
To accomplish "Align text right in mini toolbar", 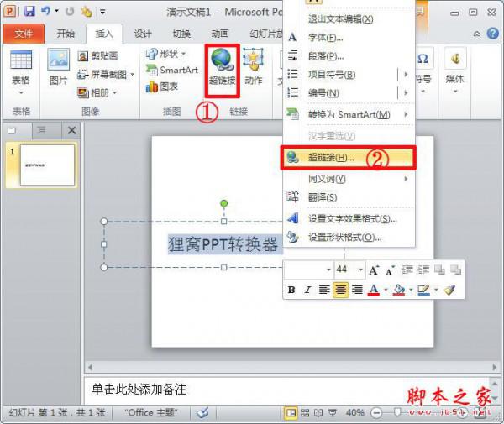I will click(357, 290).
